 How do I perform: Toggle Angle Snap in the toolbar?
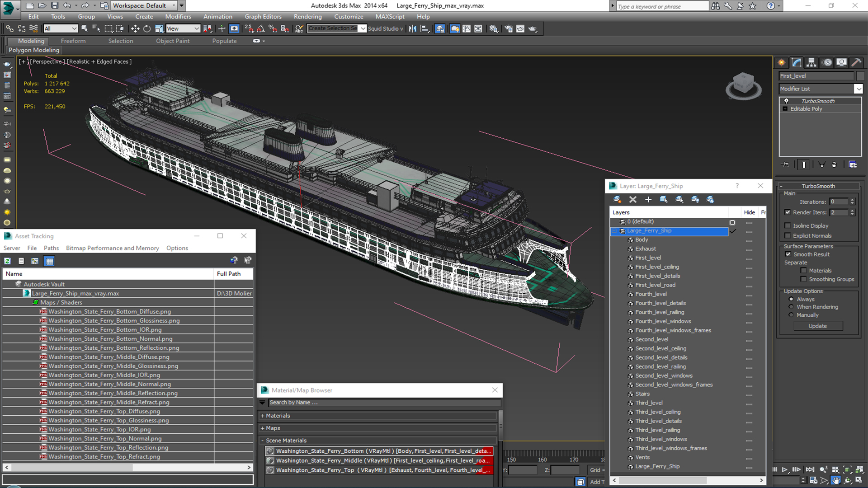(x=261, y=28)
